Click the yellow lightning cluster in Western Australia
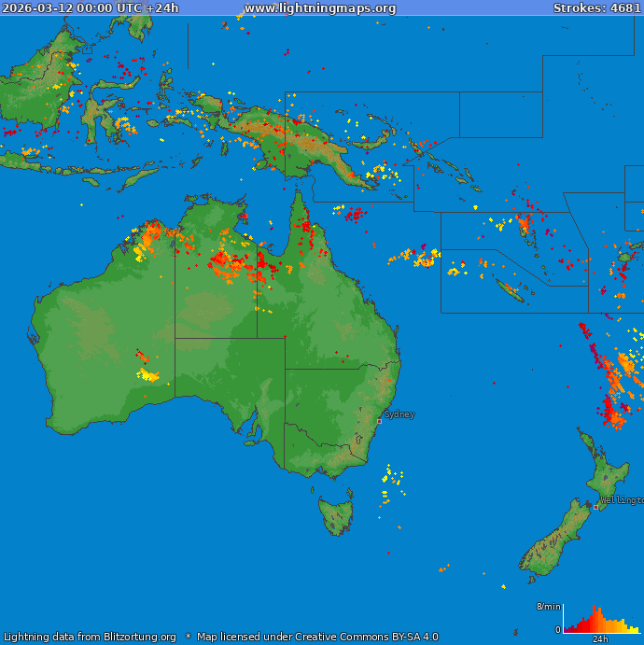644x645 pixels. coord(147,375)
